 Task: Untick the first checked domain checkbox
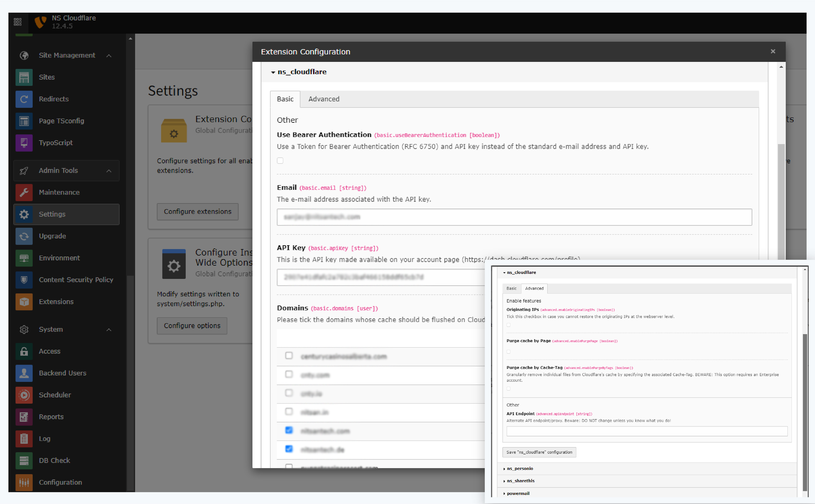289,430
